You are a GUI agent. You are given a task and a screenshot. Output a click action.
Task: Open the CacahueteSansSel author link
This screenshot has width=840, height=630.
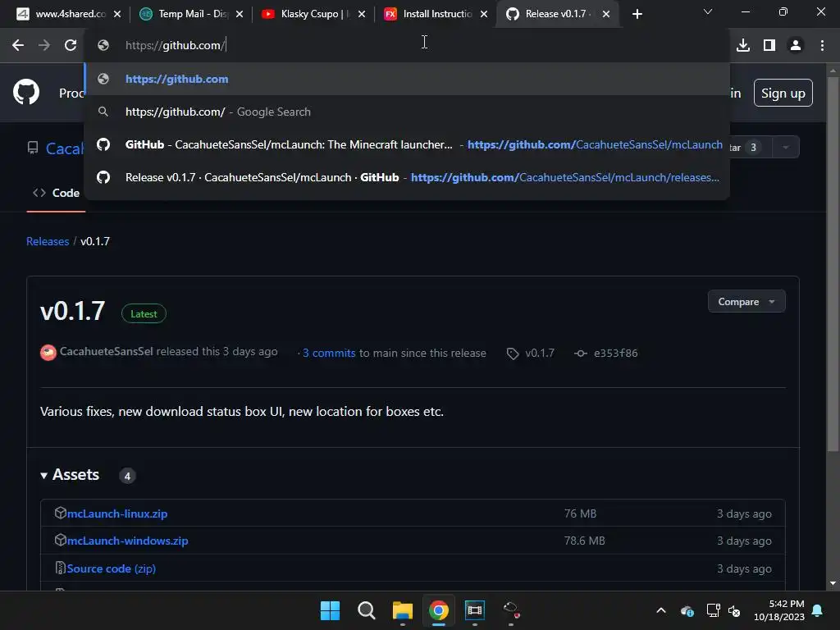(106, 351)
